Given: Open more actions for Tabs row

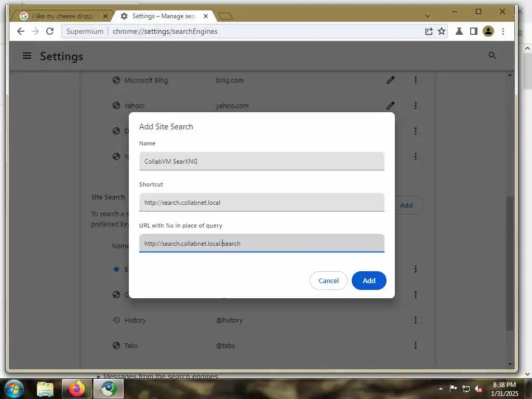Looking at the screenshot, I should (415, 345).
